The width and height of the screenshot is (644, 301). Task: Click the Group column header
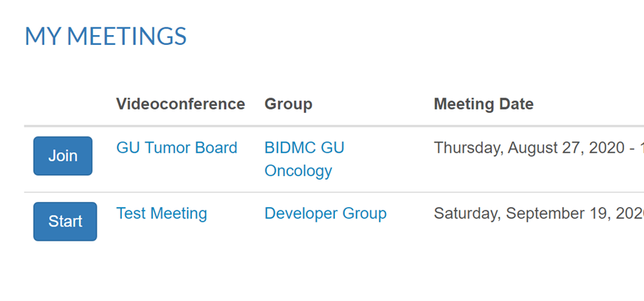click(x=288, y=105)
